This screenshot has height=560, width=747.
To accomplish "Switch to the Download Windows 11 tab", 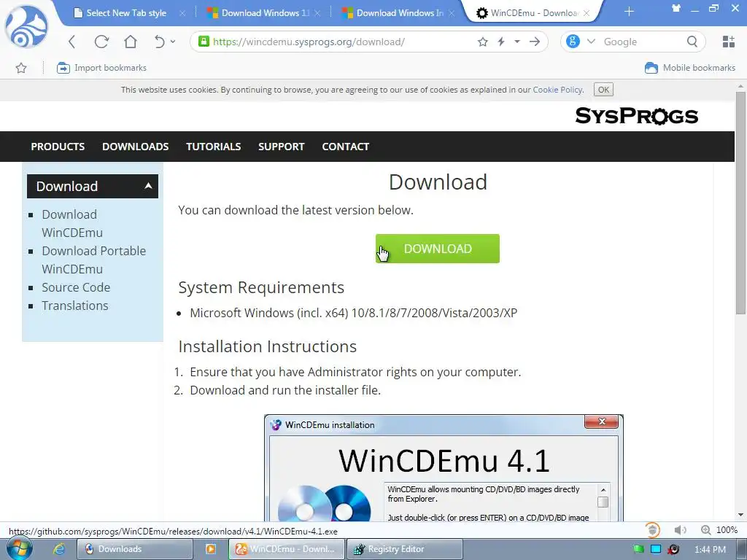I will (x=265, y=13).
